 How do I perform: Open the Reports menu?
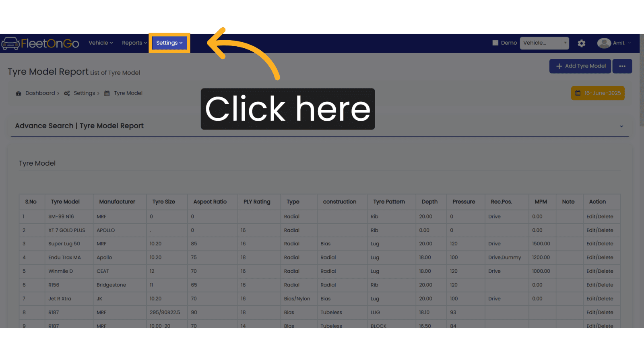(x=134, y=43)
